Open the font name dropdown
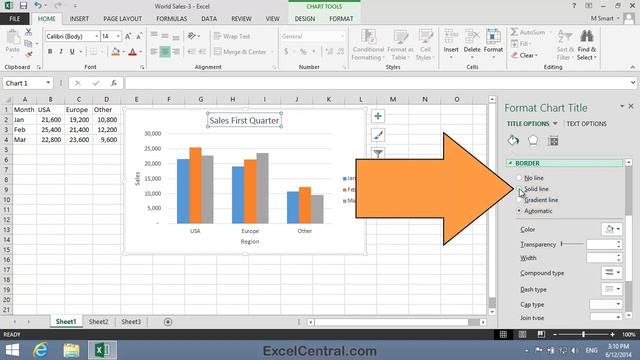This screenshot has height=360, width=640. [x=96, y=36]
